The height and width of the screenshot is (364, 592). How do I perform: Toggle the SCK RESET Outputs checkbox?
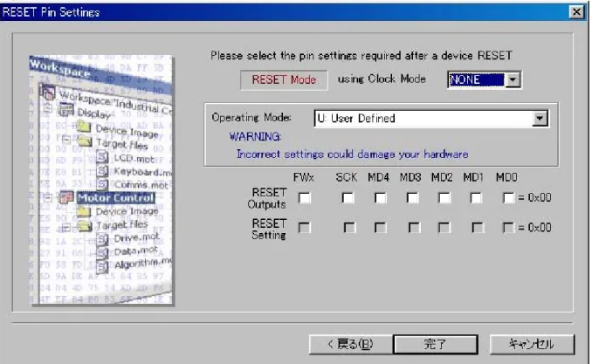point(348,198)
